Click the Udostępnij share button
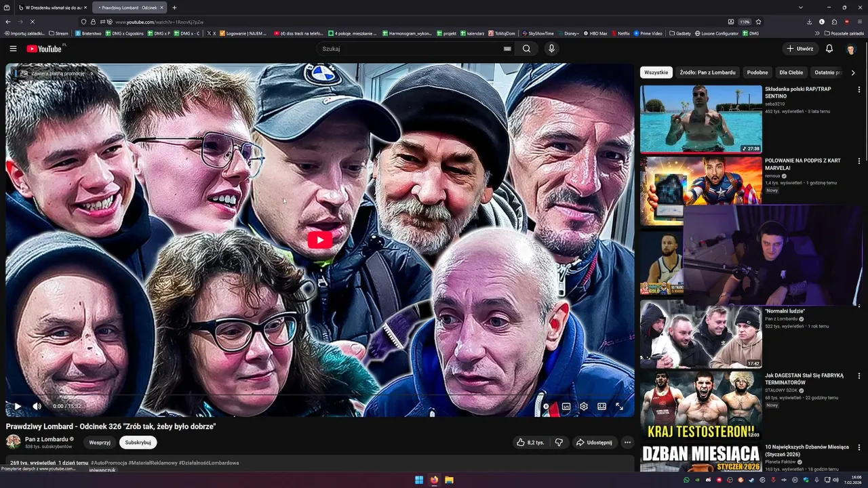This screenshot has width=868, height=488. point(594,443)
